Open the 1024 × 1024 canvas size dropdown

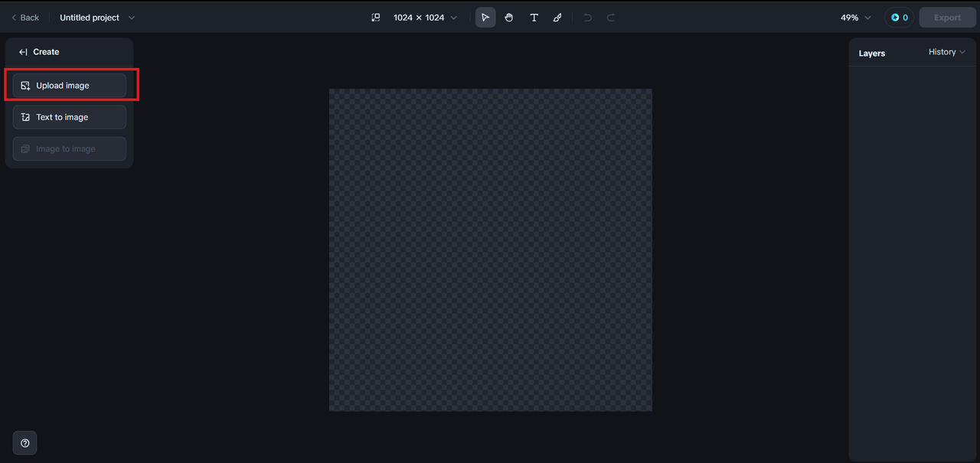[x=425, y=18]
